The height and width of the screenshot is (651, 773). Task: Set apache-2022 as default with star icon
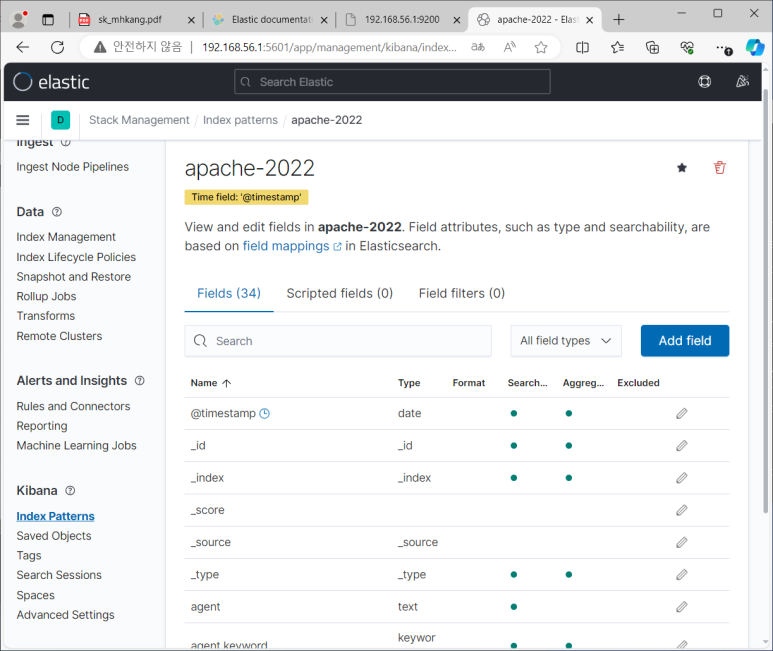coord(682,168)
